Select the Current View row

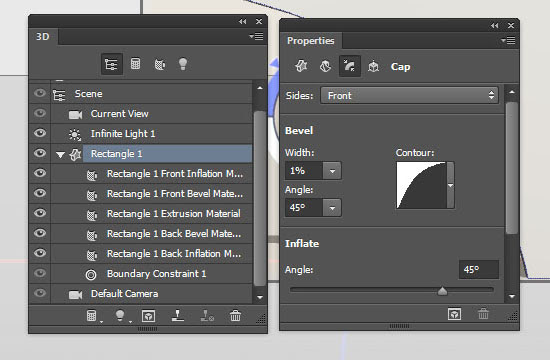click(152, 114)
